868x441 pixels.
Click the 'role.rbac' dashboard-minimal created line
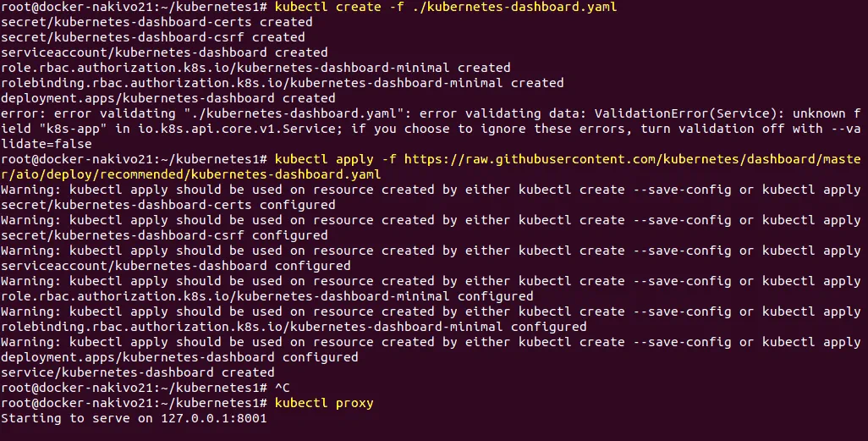pyautogui.click(x=255, y=68)
